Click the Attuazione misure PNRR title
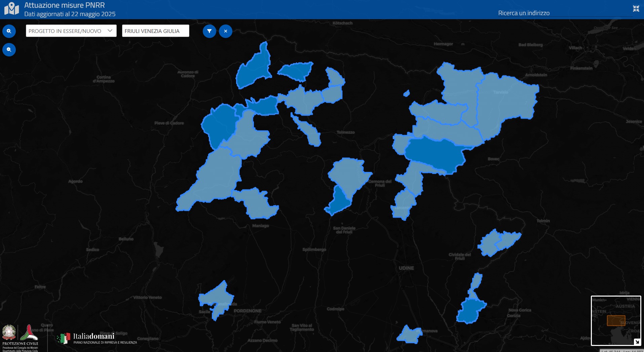Screen dimensions: 644x352 pyautogui.click(x=64, y=5)
